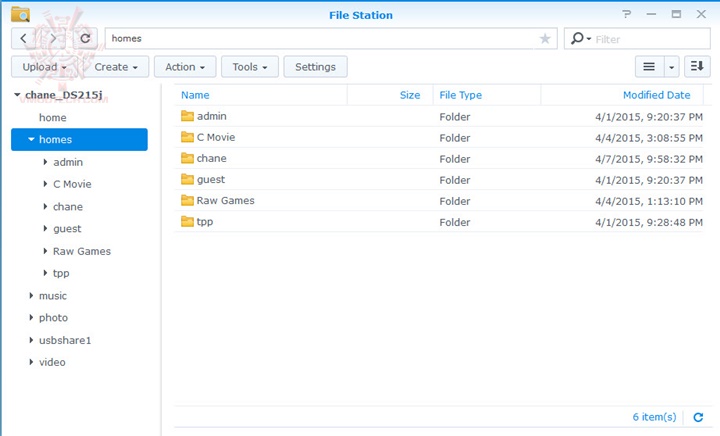Click the tpp folder icon in list
The width and height of the screenshot is (720, 436).
tap(187, 222)
